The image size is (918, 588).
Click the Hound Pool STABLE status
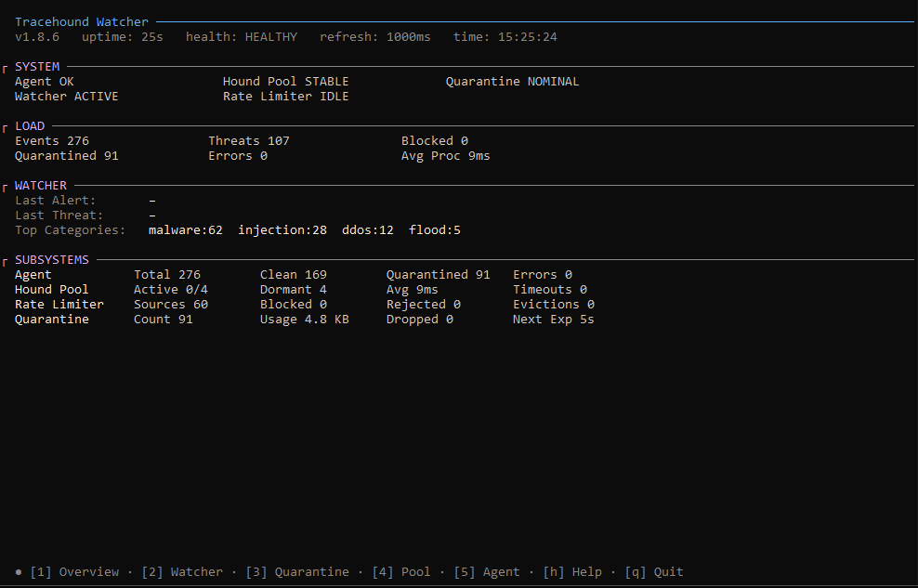point(285,82)
